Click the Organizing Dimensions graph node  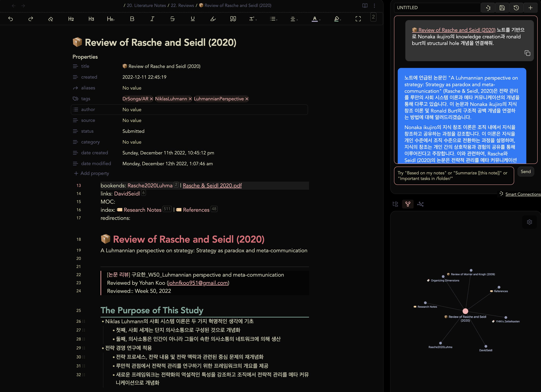[443, 277]
